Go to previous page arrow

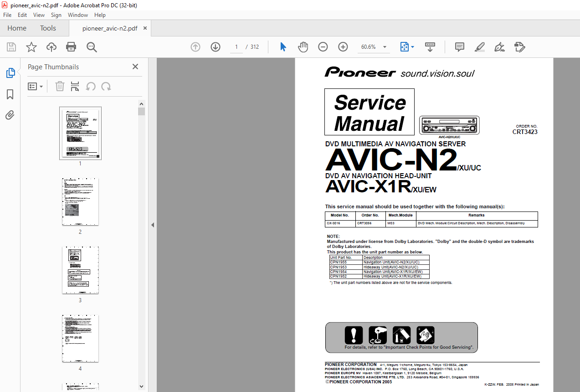pos(195,47)
